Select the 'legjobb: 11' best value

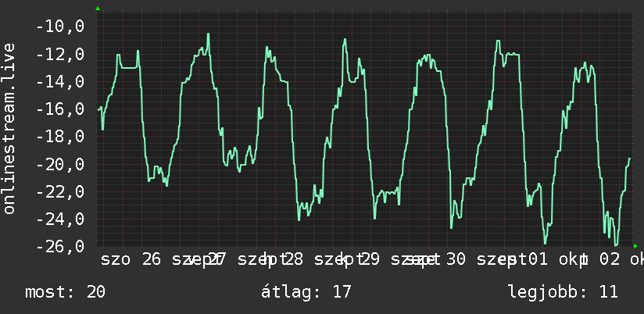click(563, 292)
